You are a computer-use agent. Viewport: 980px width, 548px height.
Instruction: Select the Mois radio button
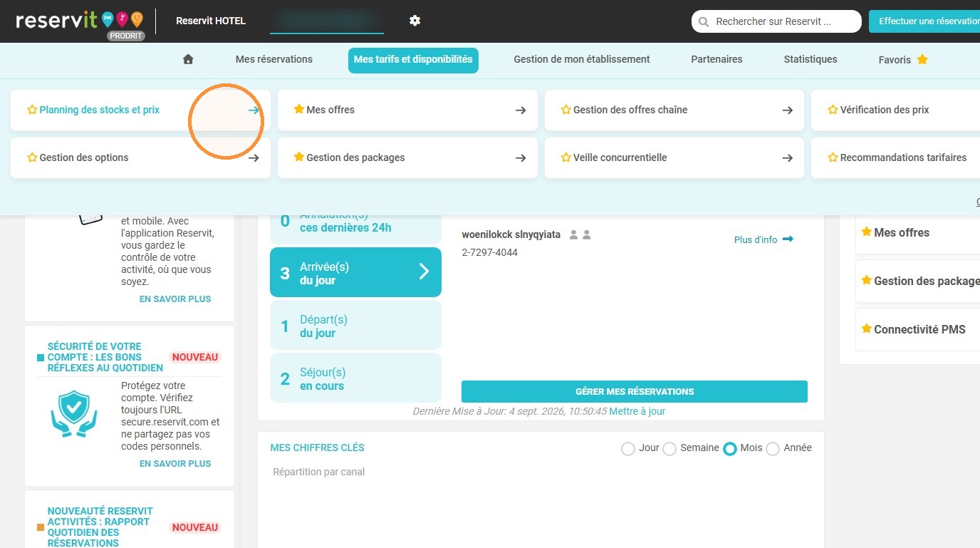pyautogui.click(x=730, y=449)
